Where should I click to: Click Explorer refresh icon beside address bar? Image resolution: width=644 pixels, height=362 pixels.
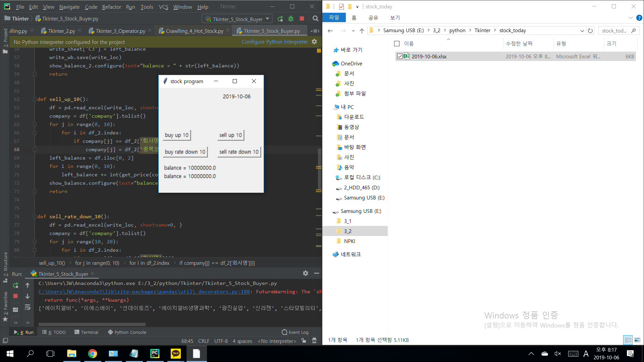(x=590, y=31)
